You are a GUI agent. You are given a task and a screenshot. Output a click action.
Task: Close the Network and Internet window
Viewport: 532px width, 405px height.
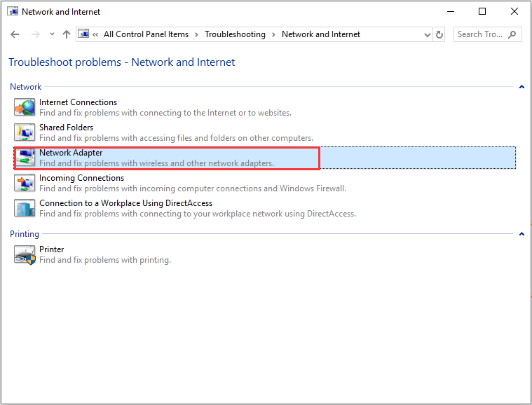point(514,11)
